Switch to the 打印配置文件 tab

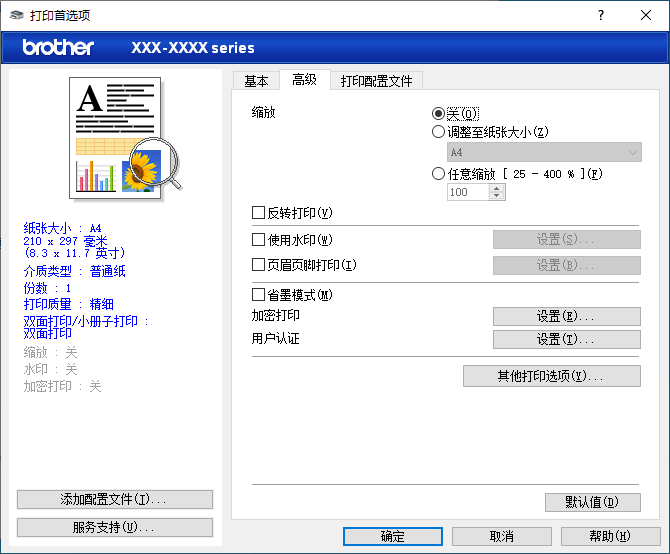[376, 81]
